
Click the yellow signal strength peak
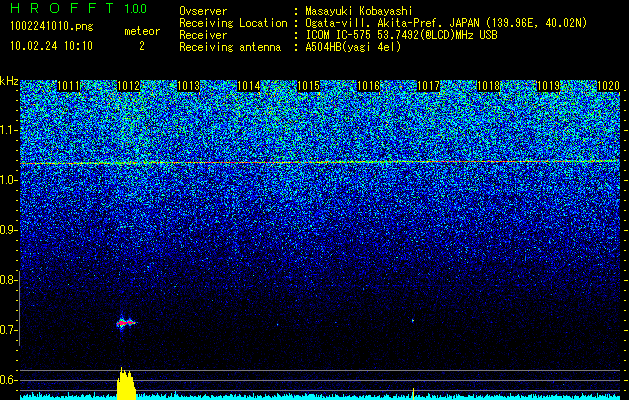126,384
